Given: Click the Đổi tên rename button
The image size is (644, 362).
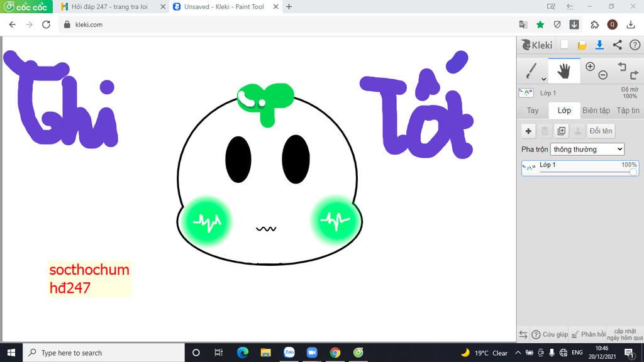Looking at the screenshot, I should point(601,131).
